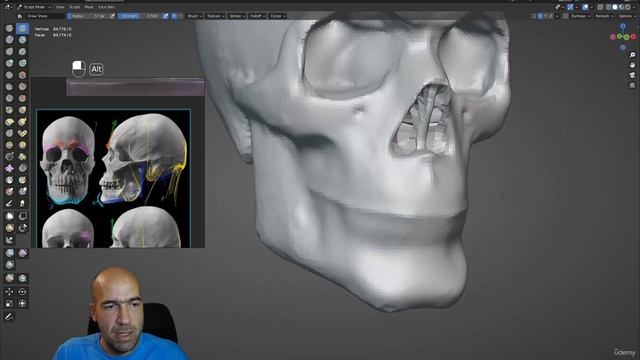Set brush direction to Subtract (minus)
Image resolution: width=640 pixels, height=360 pixels.
pyautogui.click(x=180, y=16)
